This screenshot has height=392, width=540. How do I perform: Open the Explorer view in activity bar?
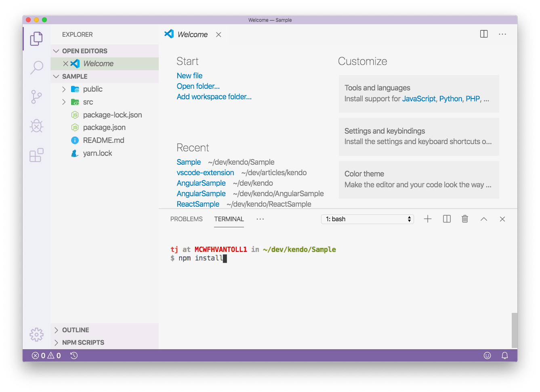(36, 39)
